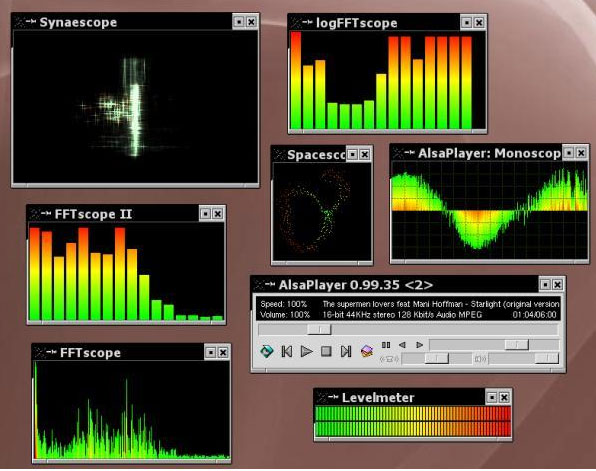Maximize the AlsaPlayer 0.99.35 window
Viewport: 596px width, 471px height.
pos(545,284)
